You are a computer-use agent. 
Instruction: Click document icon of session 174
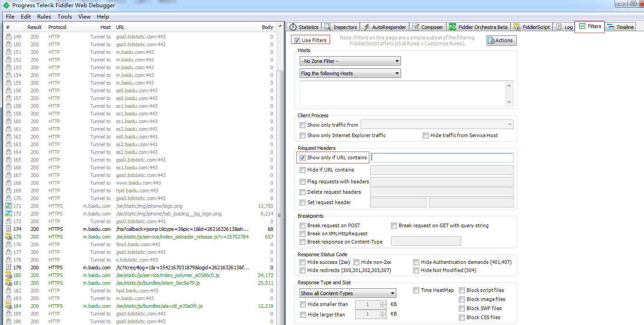(x=9, y=229)
